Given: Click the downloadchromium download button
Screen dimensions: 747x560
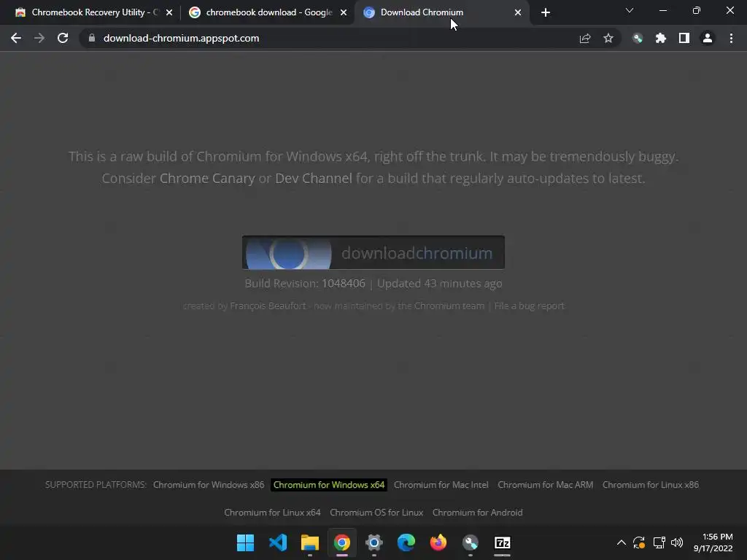Looking at the screenshot, I should tap(373, 252).
